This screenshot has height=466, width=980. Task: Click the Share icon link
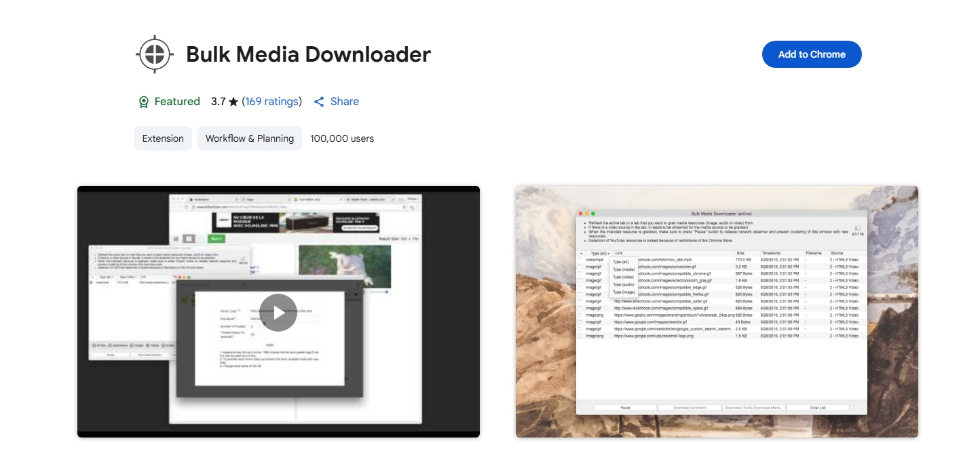tap(337, 102)
